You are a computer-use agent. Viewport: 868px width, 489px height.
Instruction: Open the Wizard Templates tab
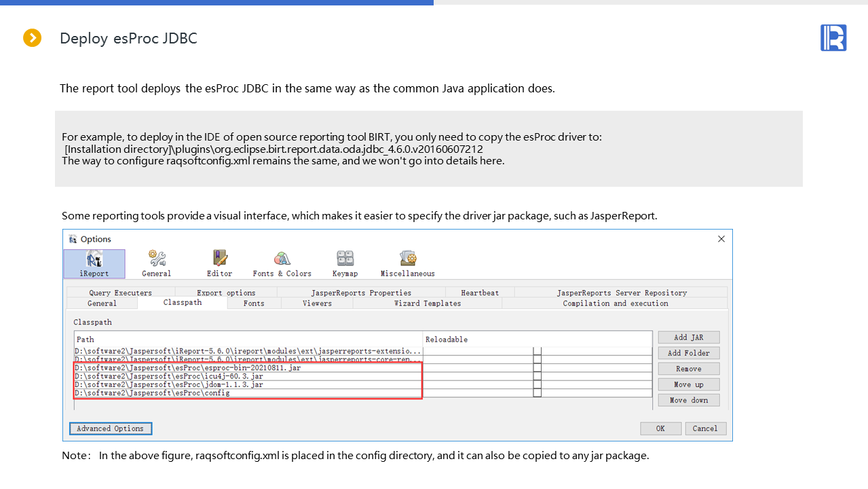click(428, 304)
